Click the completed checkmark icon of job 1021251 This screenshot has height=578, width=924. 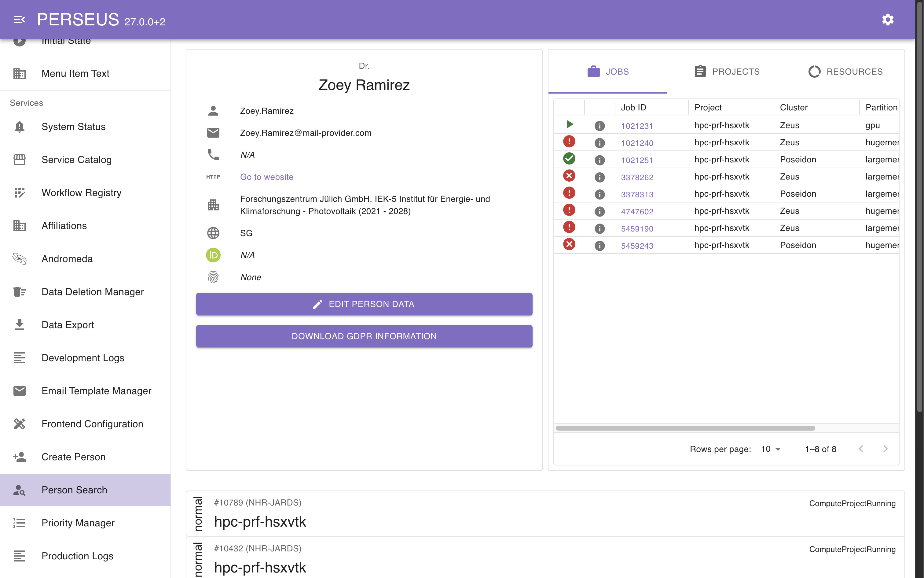point(569,158)
